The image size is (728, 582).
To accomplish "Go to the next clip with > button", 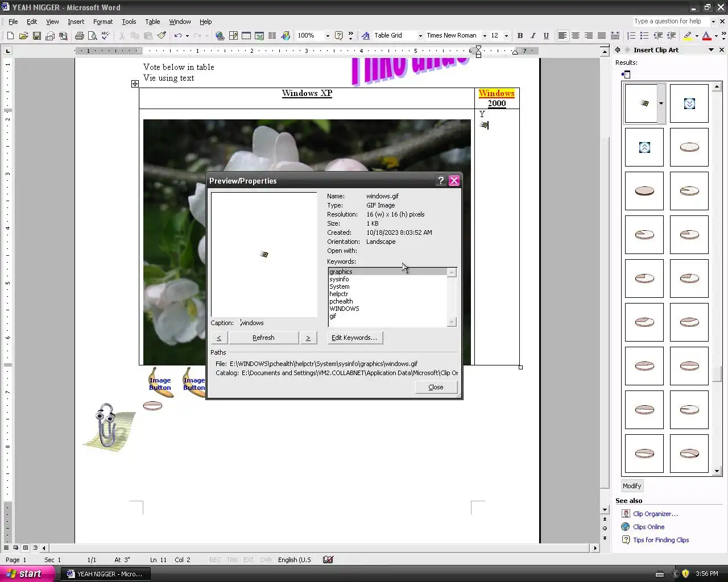I will tap(308, 338).
